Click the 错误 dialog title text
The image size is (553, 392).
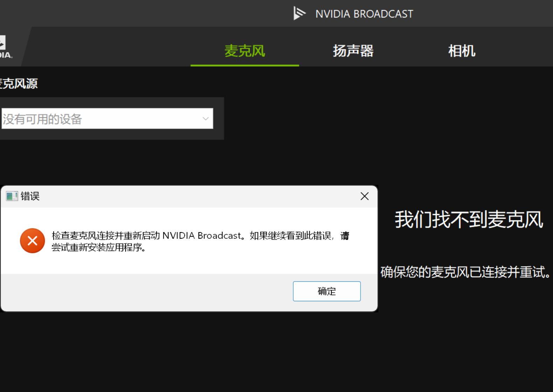(x=30, y=196)
